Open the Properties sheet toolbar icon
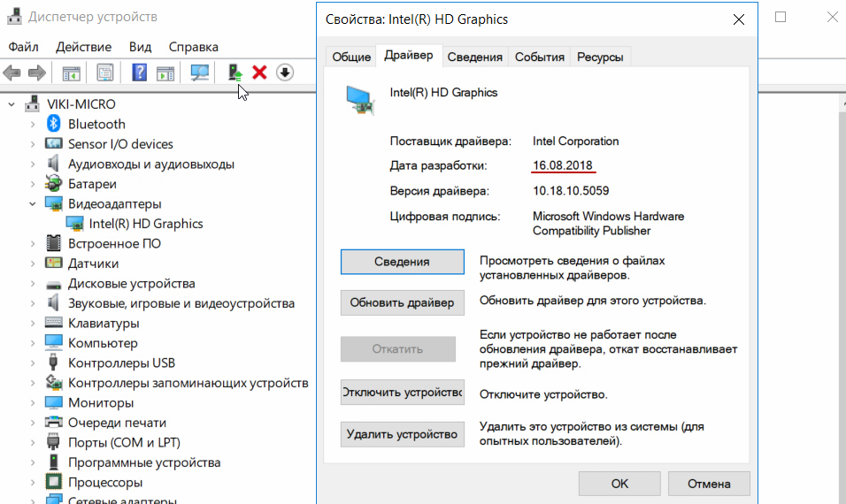The height and width of the screenshot is (504, 846). coord(104,73)
